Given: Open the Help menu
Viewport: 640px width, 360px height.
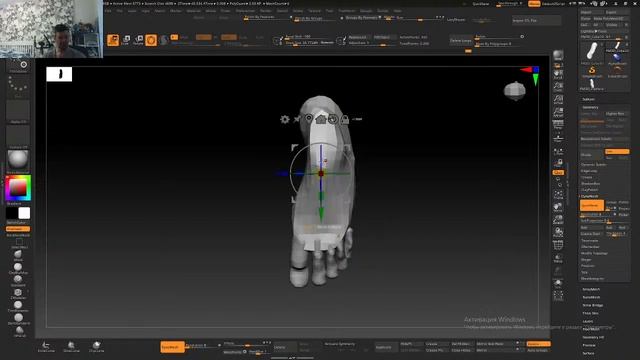Looking at the screenshot, I should click(397, 11).
